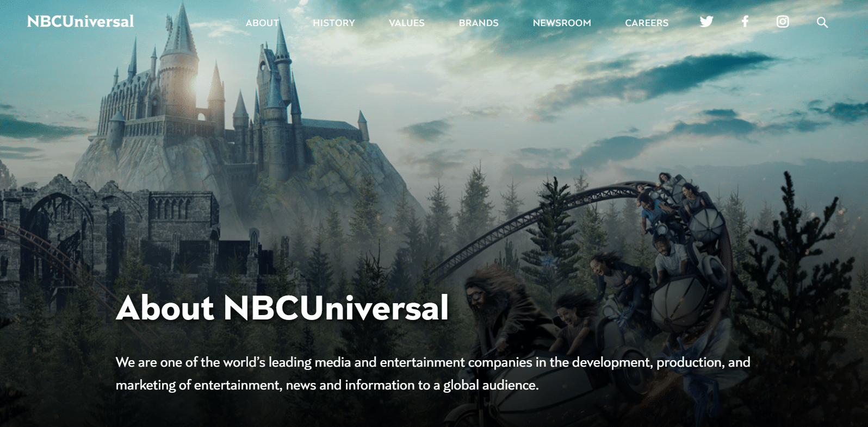Viewport: 868px width, 427px height.
Task: Select Brands in the navigation
Action: click(x=479, y=23)
